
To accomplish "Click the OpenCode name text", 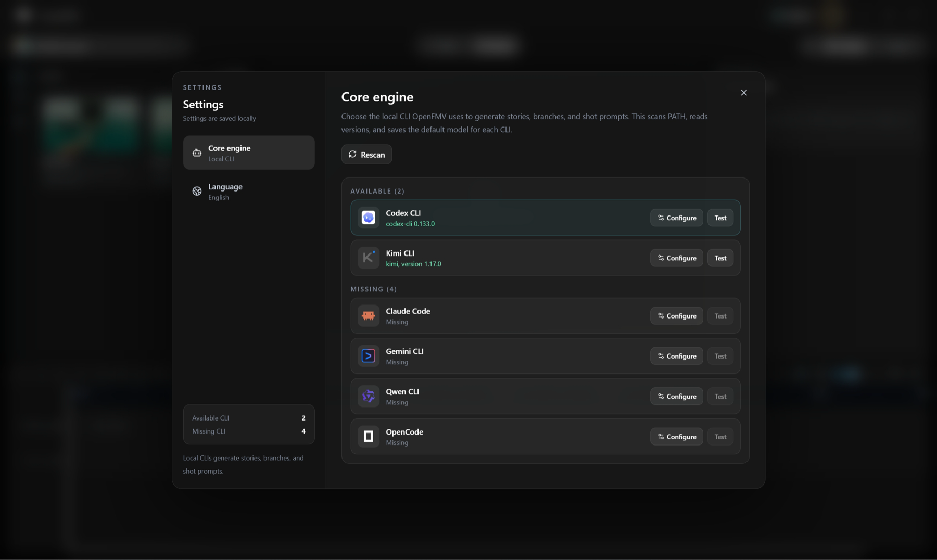I will click(404, 431).
